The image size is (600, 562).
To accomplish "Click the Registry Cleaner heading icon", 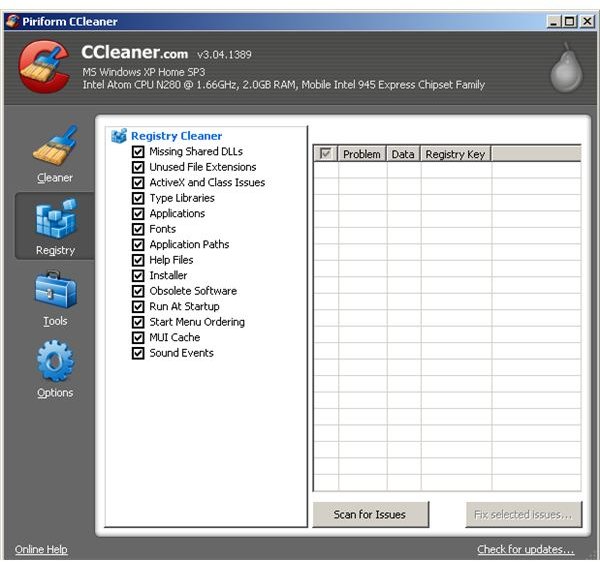I will click(x=119, y=136).
